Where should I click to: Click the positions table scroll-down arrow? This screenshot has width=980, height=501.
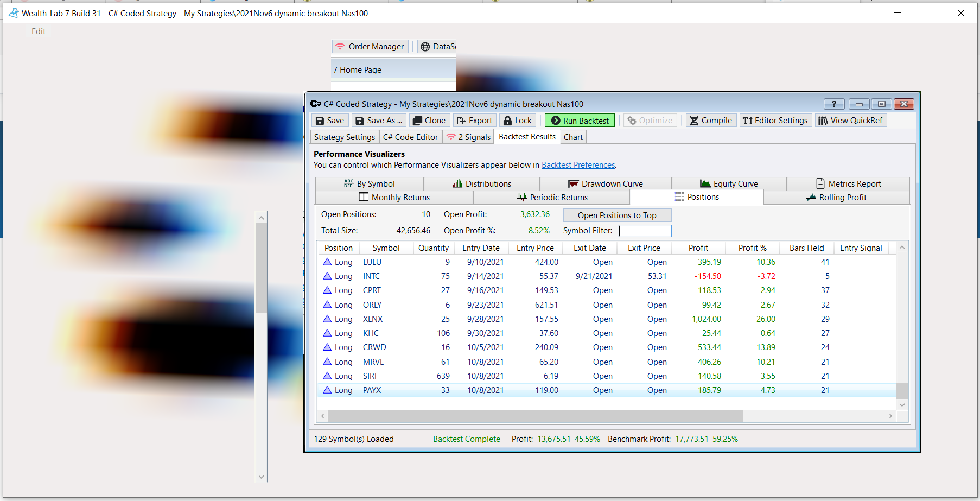pyautogui.click(x=902, y=405)
